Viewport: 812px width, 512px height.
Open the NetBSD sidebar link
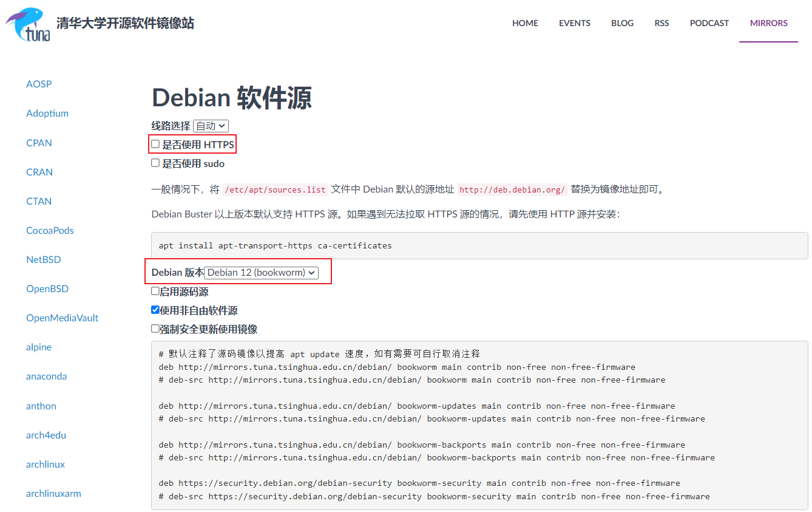(44, 259)
